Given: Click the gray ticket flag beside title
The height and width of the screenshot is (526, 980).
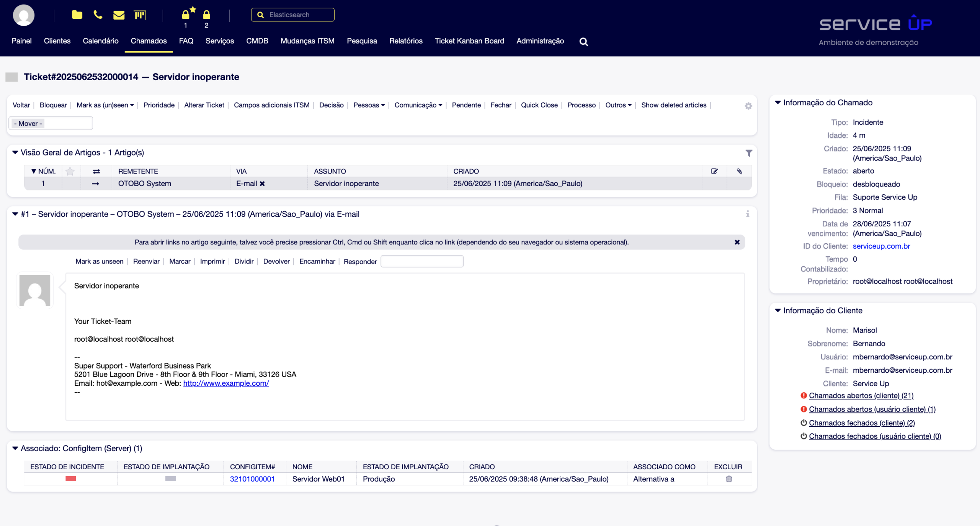Looking at the screenshot, I should click(11, 77).
